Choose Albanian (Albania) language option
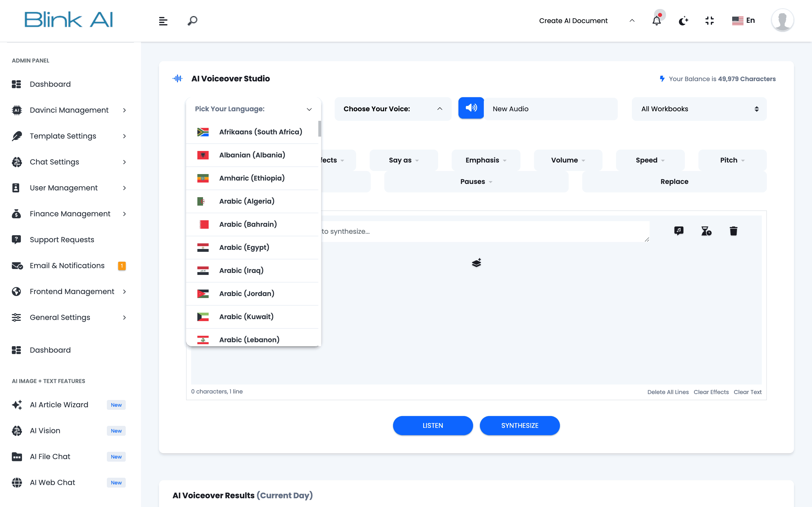This screenshot has height=507, width=812. coord(252,155)
